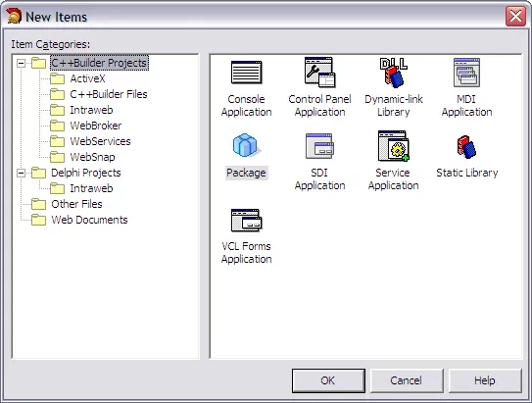Click the Web Documents folder icon

[x=38, y=220]
